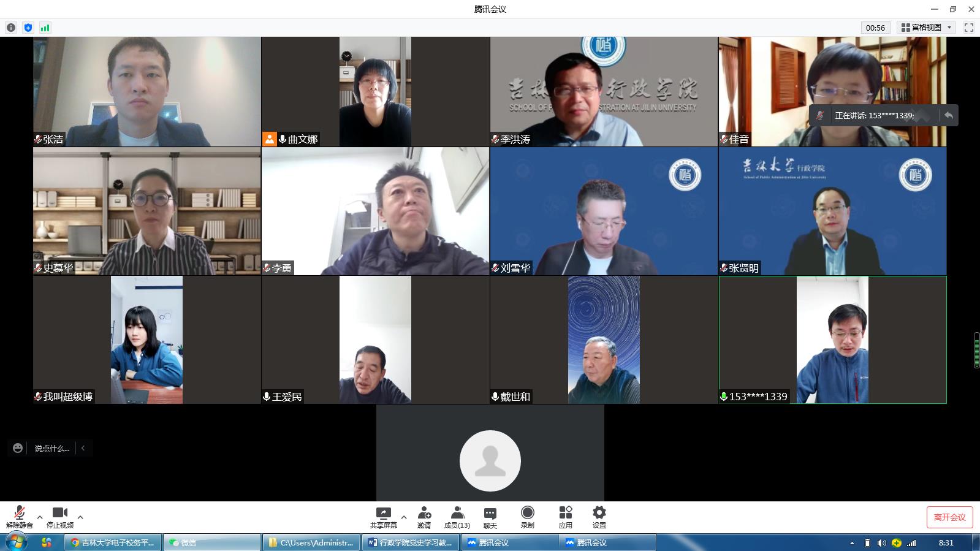The image size is (980, 551).
Task: Expand audio options arrow beside 解除静音
Action: [40, 517]
